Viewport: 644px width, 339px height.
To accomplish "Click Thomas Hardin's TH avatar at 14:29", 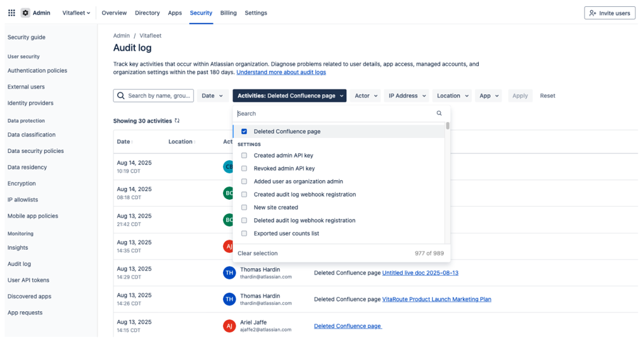I will 229,273.
